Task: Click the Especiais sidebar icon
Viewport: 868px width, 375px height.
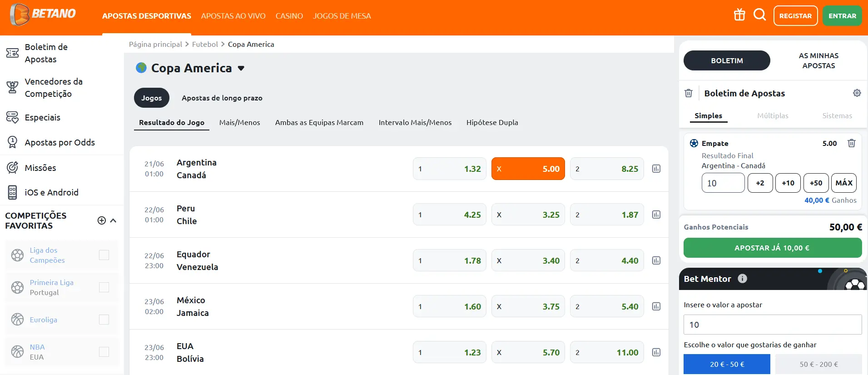Action: tap(12, 117)
